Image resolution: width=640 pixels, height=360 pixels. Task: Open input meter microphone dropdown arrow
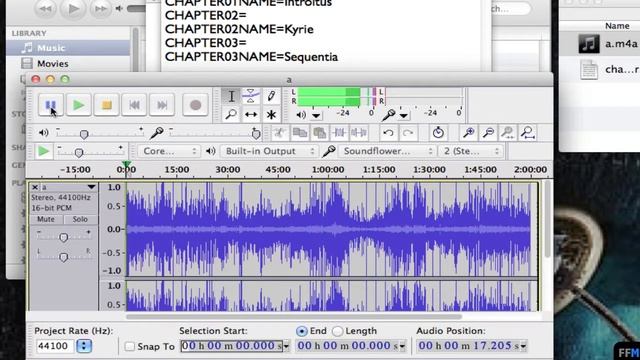click(x=403, y=116)
